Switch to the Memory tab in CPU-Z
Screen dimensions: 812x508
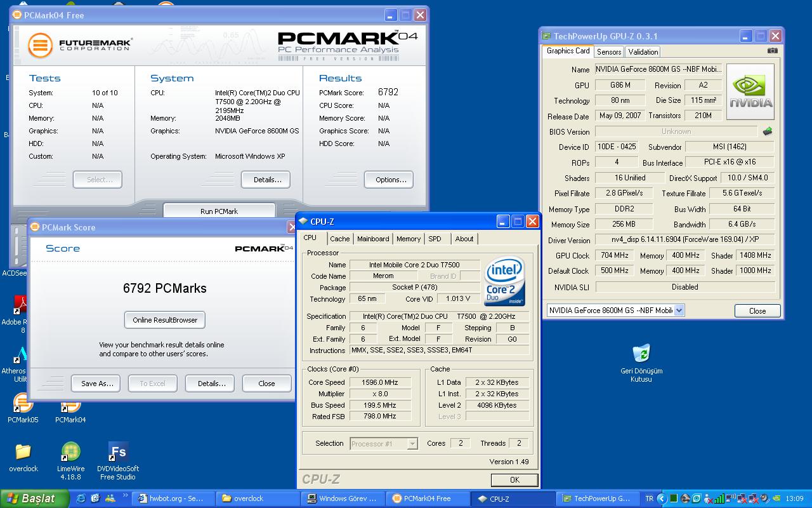click(409, 239)
